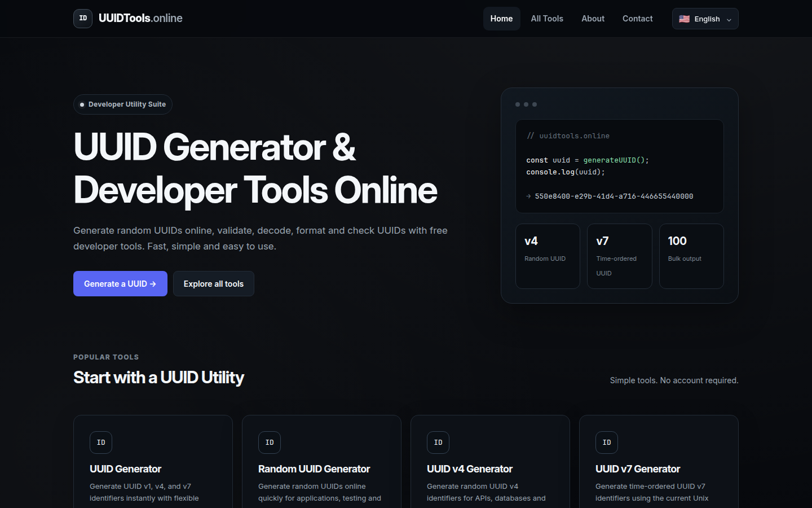Click the POPULAR TOOLS section label
Image resolution: width=812 pixels, height=508 pixels.
pos(106,357)
